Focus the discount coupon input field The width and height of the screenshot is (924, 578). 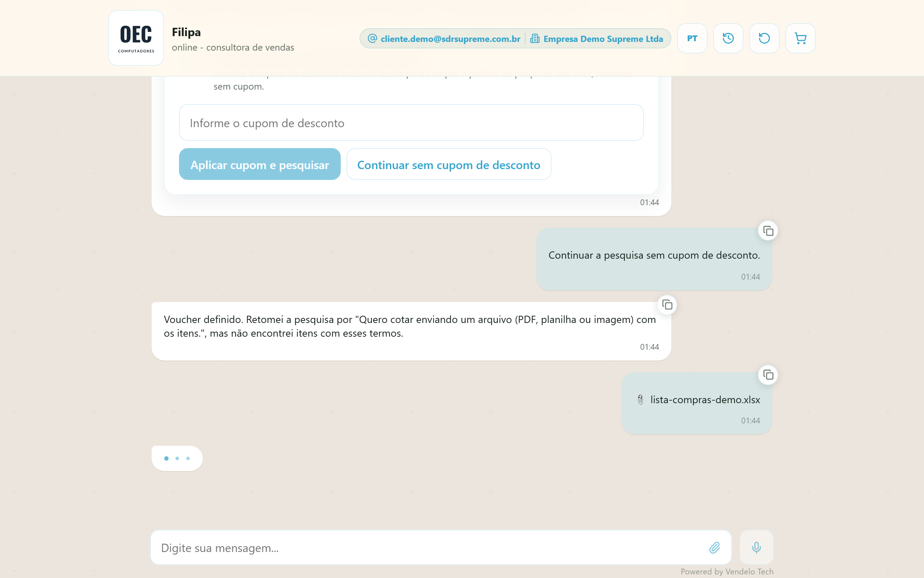(411, 123)
